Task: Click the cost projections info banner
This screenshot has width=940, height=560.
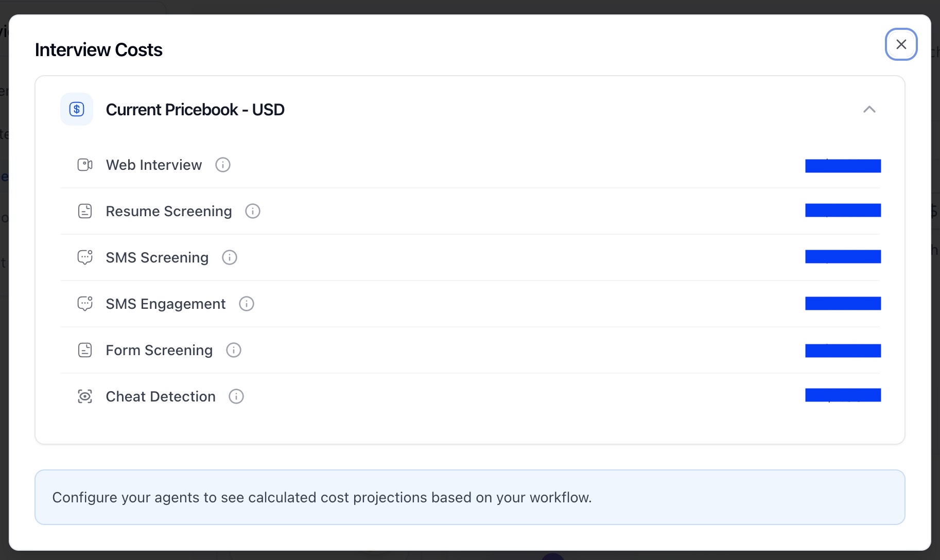Action: (469, 497)
